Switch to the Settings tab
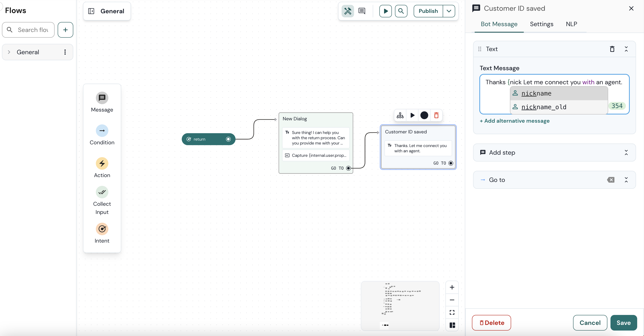The height and width of the screenshot is (336, 644). coord(542,24)
